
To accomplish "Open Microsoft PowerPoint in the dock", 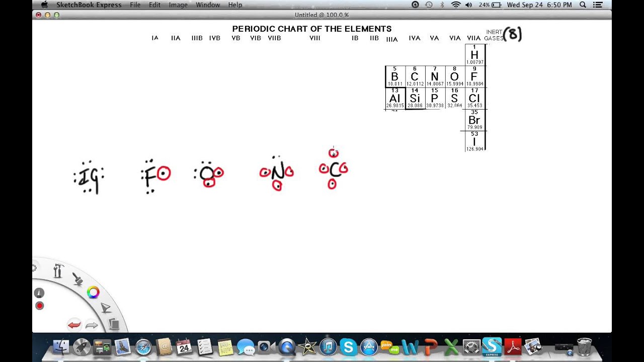I will [430, 347].
